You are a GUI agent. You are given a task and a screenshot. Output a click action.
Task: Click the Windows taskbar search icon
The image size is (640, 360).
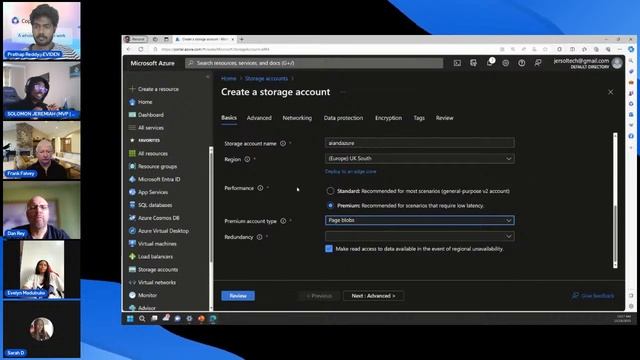point(142,318)
